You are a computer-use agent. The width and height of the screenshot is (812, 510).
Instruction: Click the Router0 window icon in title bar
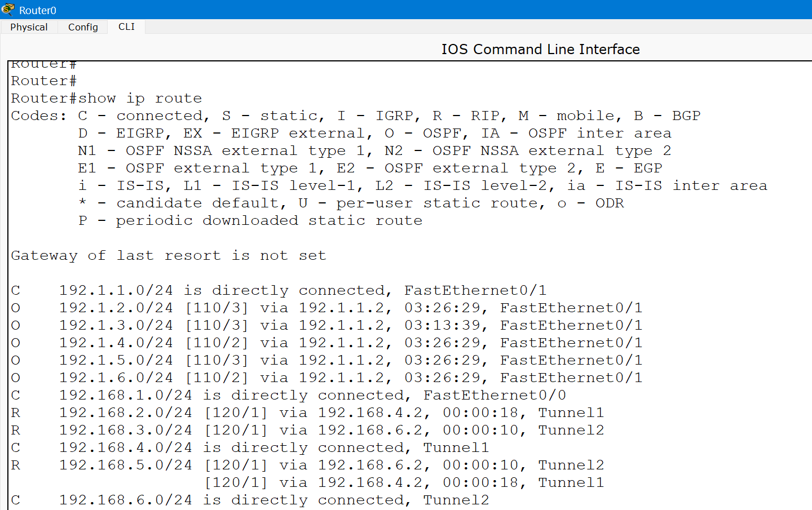tap(8, 10)
